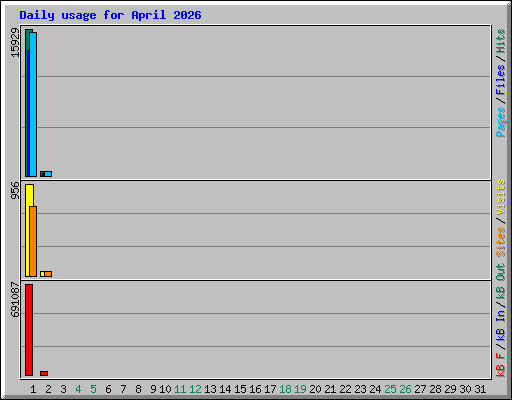Click day 15 on the x-axis
The width and height of the screenshot is (512, 400).
coord(240,389)
